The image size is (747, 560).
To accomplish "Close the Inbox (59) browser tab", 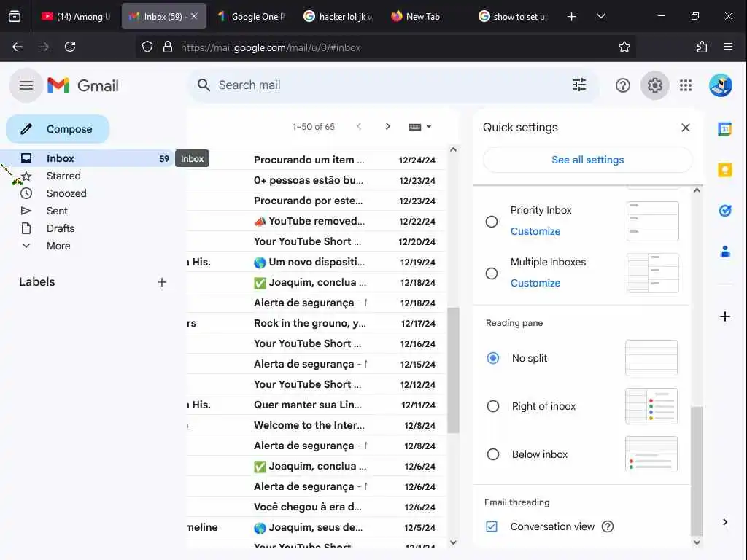I will (x=194, y=16).
